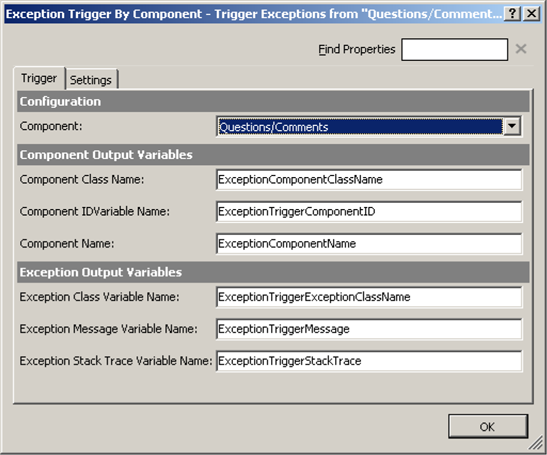Screen dimensions: 547x455
Task: Select the Trigger tab
Action: pyautogui.click(x=39, y=78)
